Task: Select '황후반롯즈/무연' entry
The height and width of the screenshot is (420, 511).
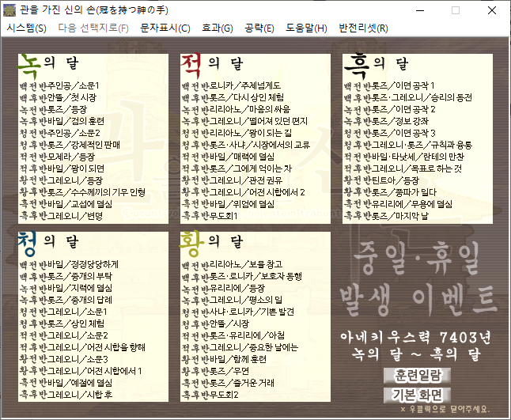Action: tap(215, 371)
